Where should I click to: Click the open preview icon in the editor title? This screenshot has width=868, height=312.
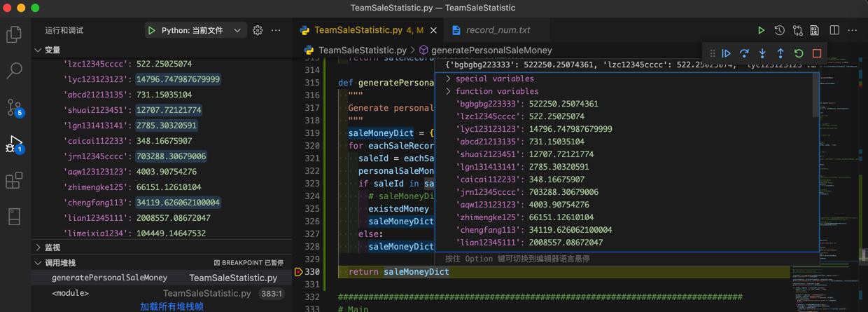(815, 30)
